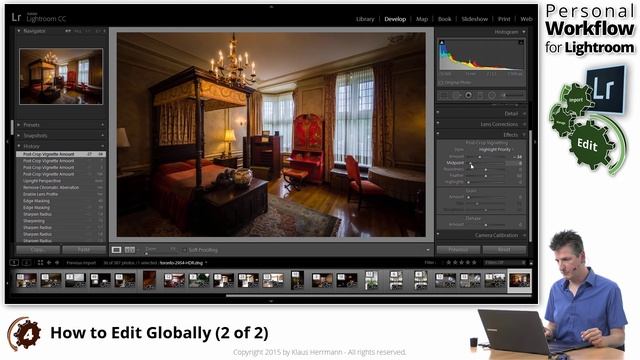Toggle the Detail panel on/off switch
This screenshot has width=640, height=360.
click(x=438, y=113)
